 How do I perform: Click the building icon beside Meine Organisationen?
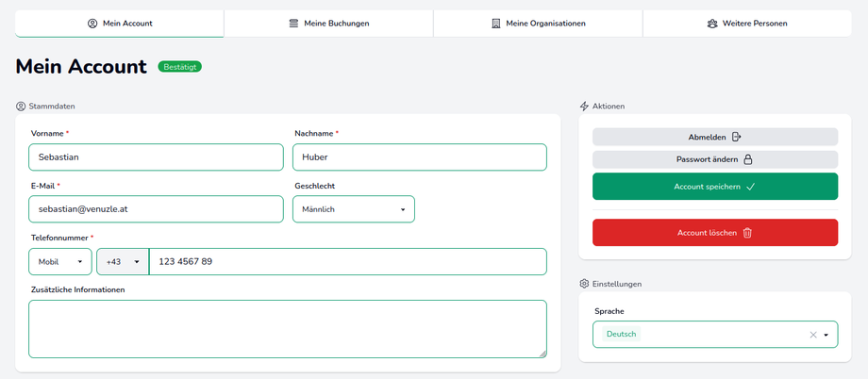pos(496,24)
